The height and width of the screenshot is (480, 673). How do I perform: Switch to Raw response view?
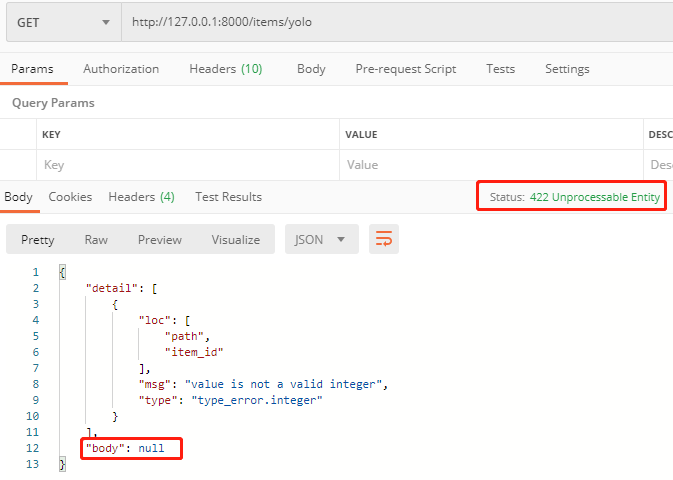tap(96, 240)
